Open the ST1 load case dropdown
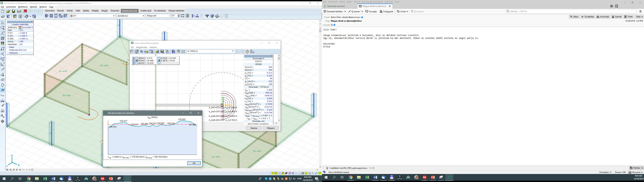This screenshot has height=182, width=644. [114, 16]
